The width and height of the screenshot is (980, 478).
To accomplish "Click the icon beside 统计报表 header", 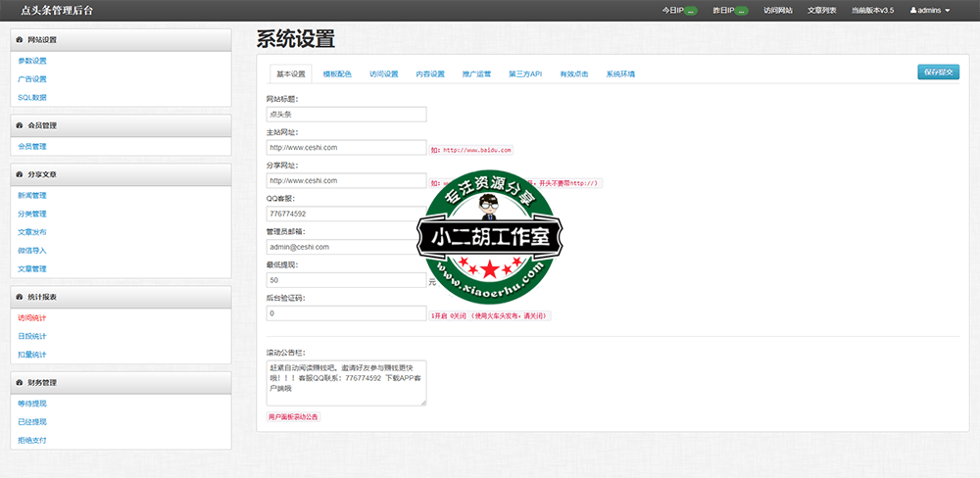I will (x=20, y=295).
